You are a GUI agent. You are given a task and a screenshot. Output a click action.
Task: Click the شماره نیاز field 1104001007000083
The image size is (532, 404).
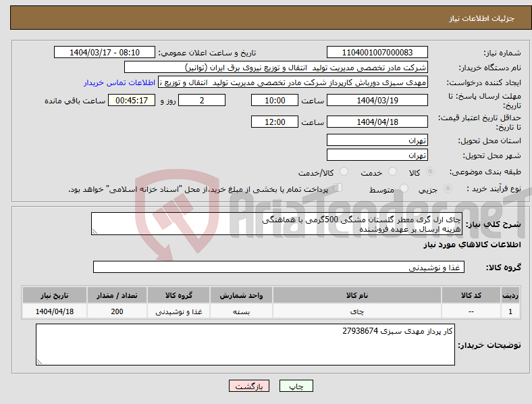coord(377,52)
